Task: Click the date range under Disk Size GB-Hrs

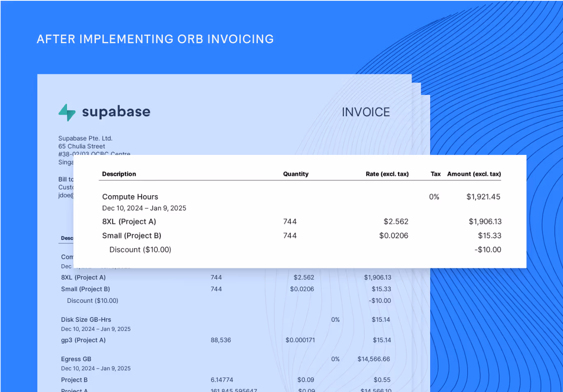Action: tap(96, 329)
